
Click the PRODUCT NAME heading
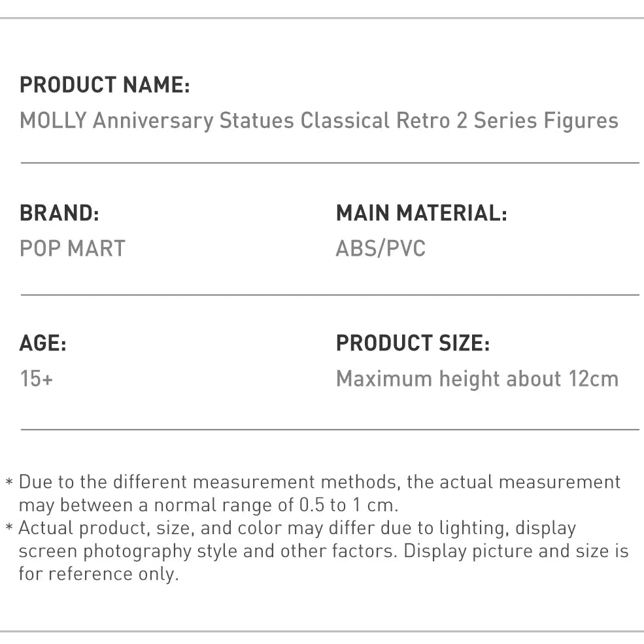point(105,85)
